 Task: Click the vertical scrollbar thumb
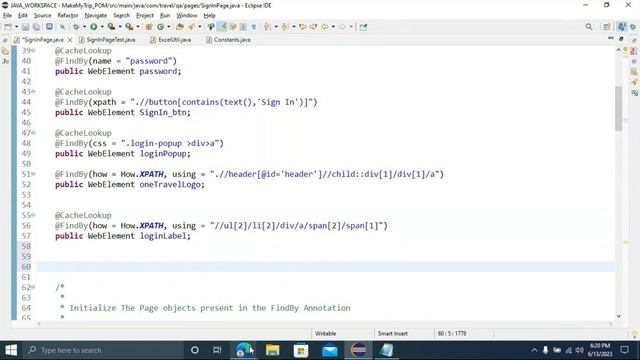point(619,109)
